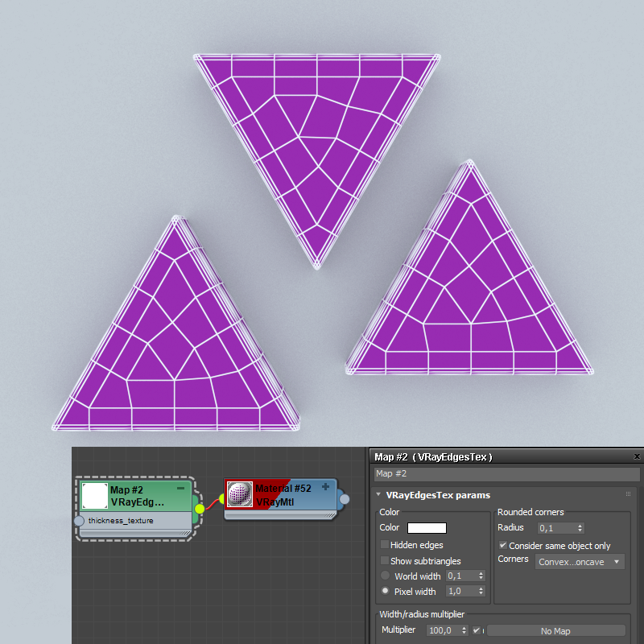
Task: Select the Map #2 white preview thumbnail
Action: coord(94,496)
